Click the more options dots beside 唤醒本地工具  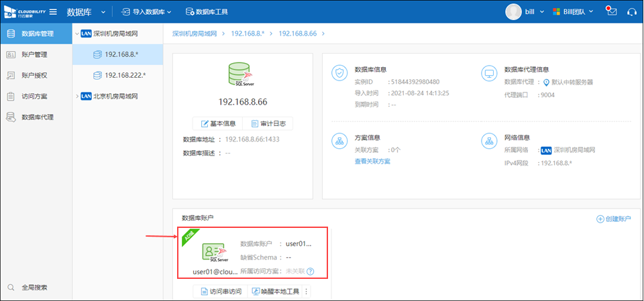pyautogui.click(x=307, y=292)
